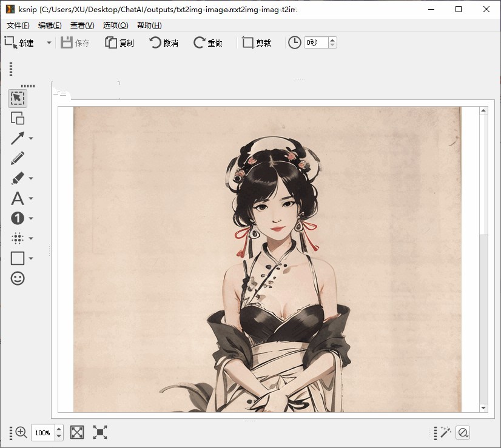The height and width of the screenshot is (448, 501).
Task: Choose the Number counter tool
Action: coord(18,218)
